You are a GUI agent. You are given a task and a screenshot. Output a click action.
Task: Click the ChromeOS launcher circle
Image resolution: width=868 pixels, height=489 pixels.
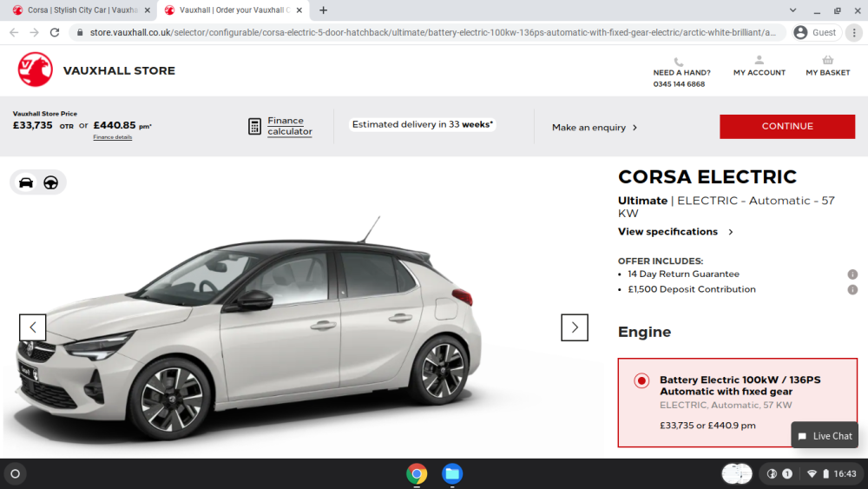click(x=16, y=473)
